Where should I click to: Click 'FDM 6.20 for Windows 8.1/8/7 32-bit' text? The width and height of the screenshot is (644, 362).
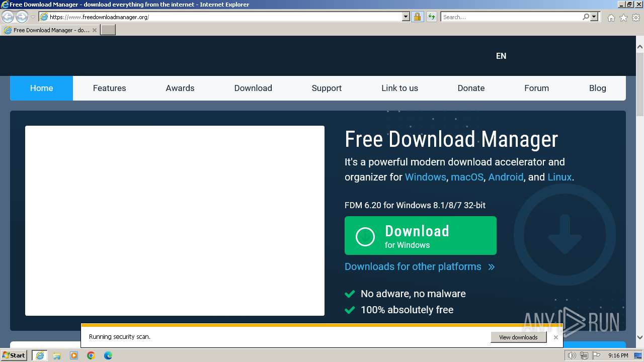click(415, 205)
